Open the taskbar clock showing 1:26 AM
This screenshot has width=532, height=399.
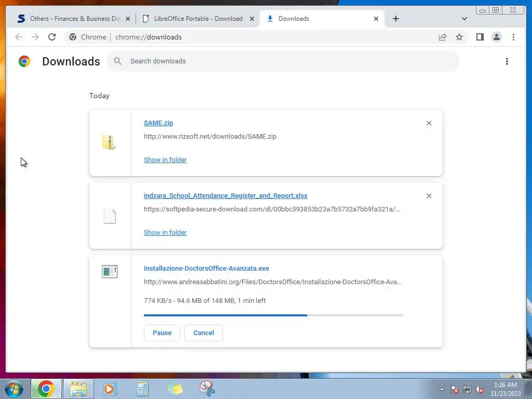506,389
